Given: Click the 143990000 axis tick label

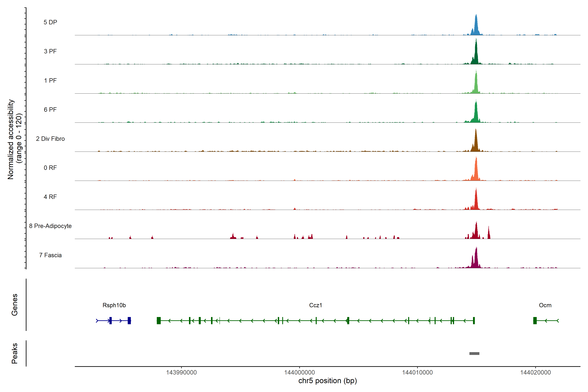Looking at the screenshot, I should pyautogui.click(x=181, y=372).
